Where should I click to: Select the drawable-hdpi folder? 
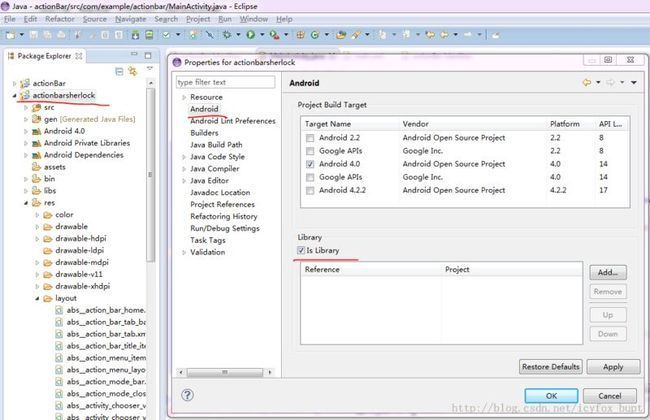(80, 239)
